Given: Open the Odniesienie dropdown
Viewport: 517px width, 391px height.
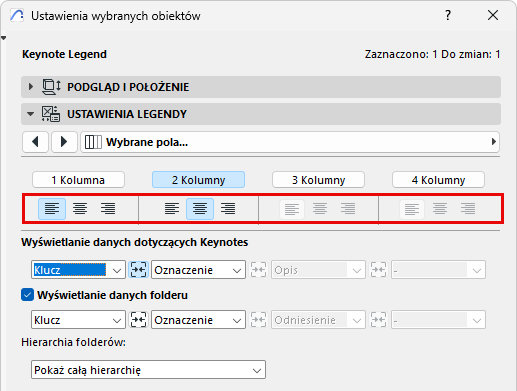Looking at the screenshot, I should point(318,320).
